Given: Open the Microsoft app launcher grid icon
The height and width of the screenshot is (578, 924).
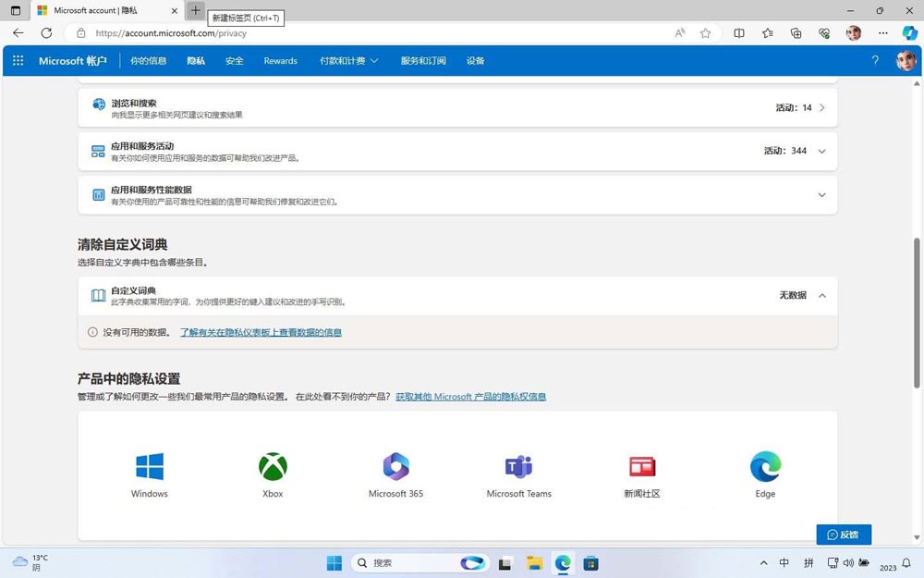Looking at the screenshot, I should pos(17,60).
